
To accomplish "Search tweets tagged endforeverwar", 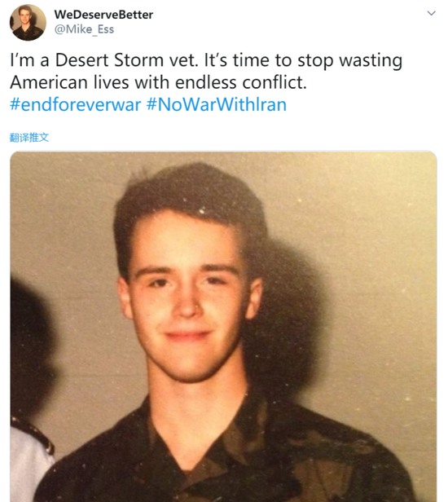I will coord(76,104).
